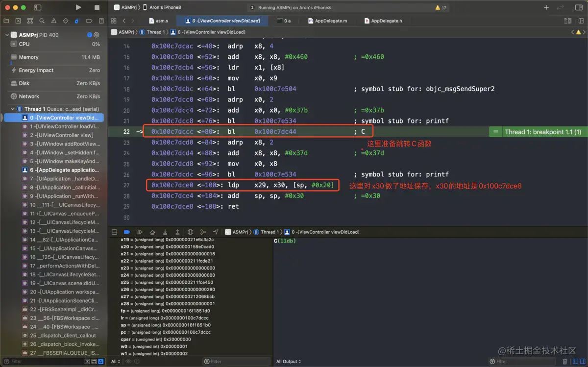Screen dimensions: 588x367
Task: Click the Simulate Location arrow icon
Action: [216, 232]
